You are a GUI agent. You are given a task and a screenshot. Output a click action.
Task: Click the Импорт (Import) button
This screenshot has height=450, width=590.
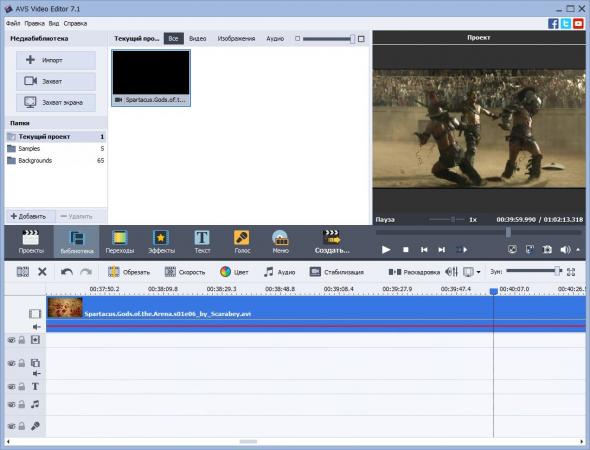(x=56, y=60)
